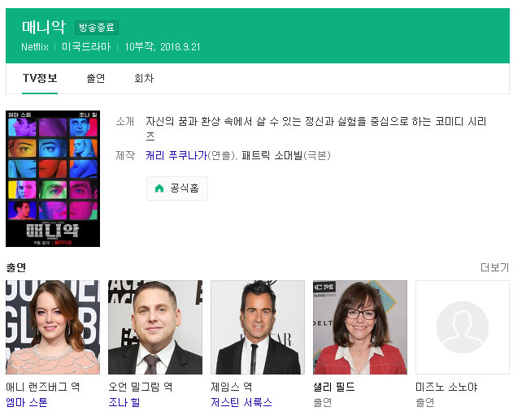526x420 pixels.
Task: Click the 애니 랜즈버그 역 role text
Action: tap(43, 387)
